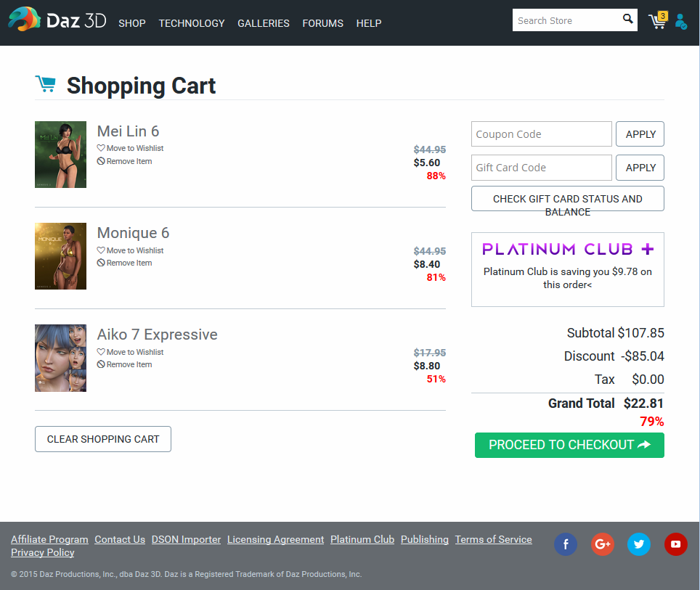The width and height of the screenshot is (700, 590).
Task: Go to the Forums menu item
Action: click(323, 23)
